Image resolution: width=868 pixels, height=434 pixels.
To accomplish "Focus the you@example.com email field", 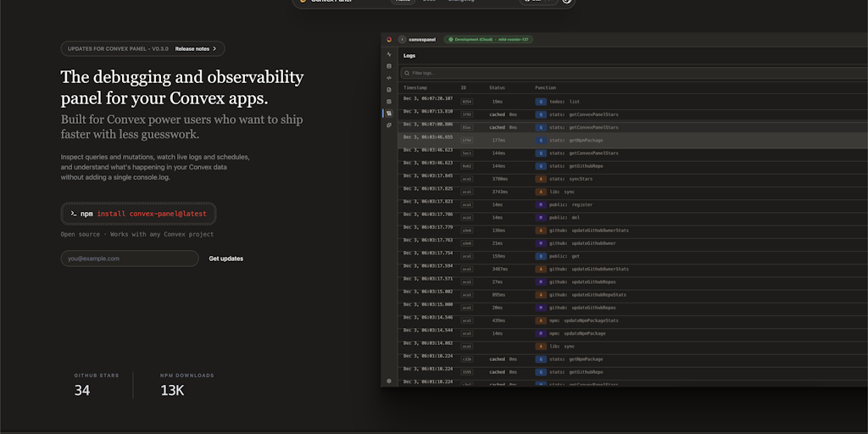I will click(130, 259).
